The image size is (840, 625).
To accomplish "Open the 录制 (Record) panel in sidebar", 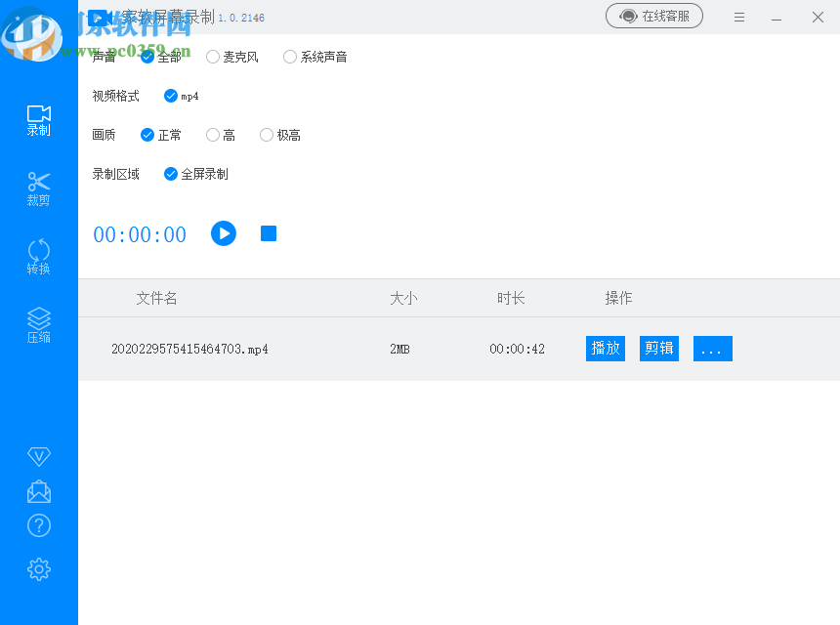I will [38, 119].
